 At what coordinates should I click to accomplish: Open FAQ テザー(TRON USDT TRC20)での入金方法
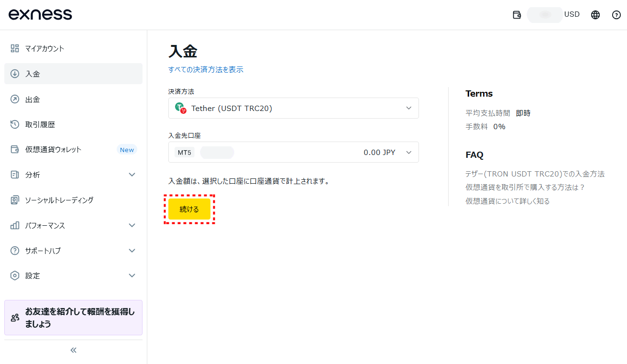coord(535,174)
